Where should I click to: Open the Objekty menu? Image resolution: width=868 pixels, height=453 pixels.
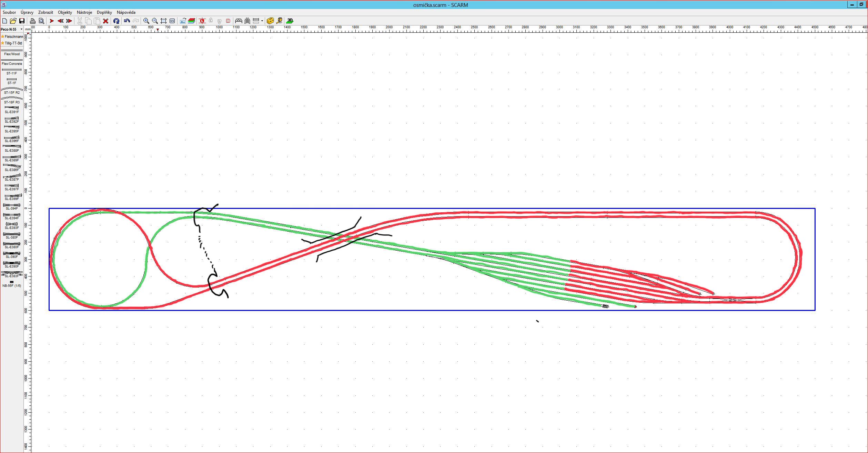pyautogui.click(x=65, y=12)
